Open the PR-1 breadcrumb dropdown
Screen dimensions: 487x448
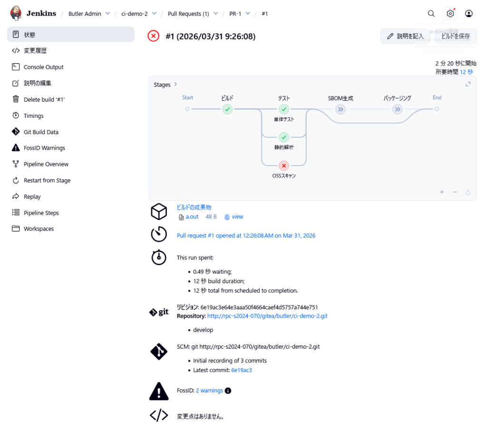pyautogui.click(x=247, y=14)
